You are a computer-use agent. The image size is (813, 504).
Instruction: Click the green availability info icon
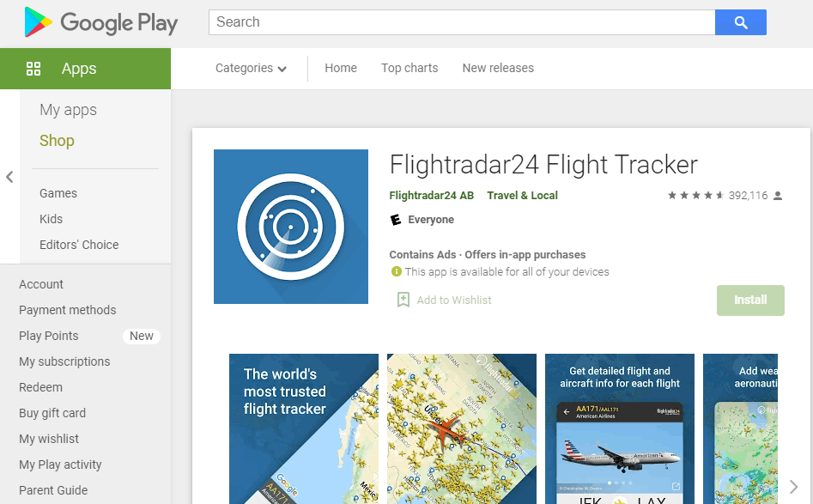point(396,271)
